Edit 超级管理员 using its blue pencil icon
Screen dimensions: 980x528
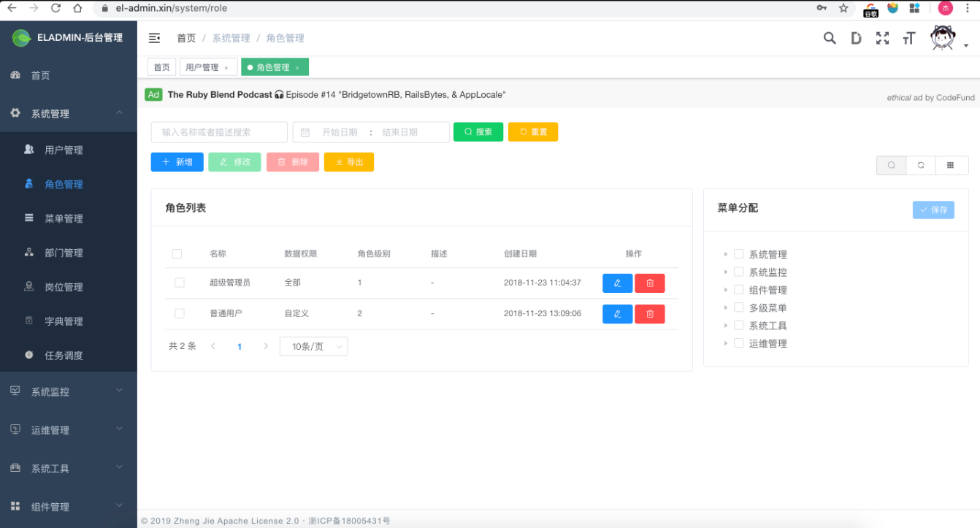pyautogui.click(x=617, y=283)
